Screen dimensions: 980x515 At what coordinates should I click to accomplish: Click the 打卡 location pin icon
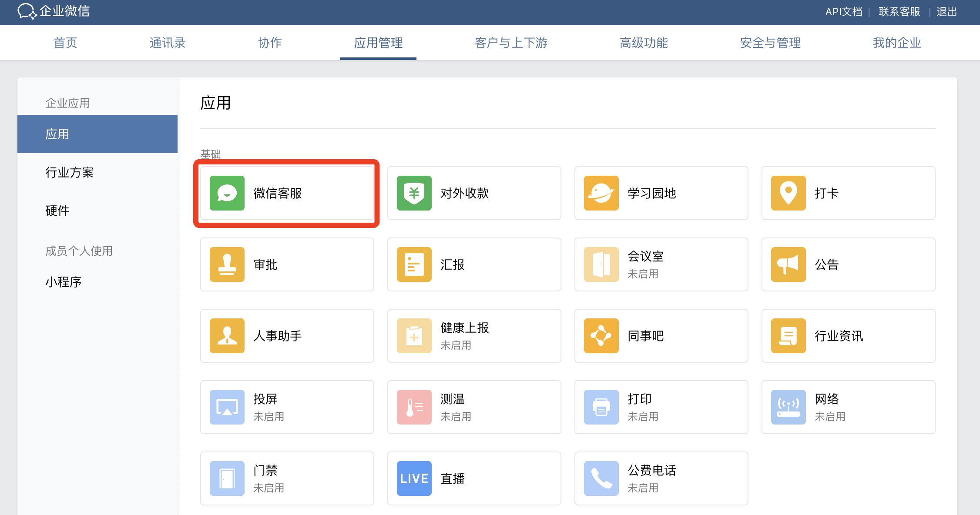point(789,193)
